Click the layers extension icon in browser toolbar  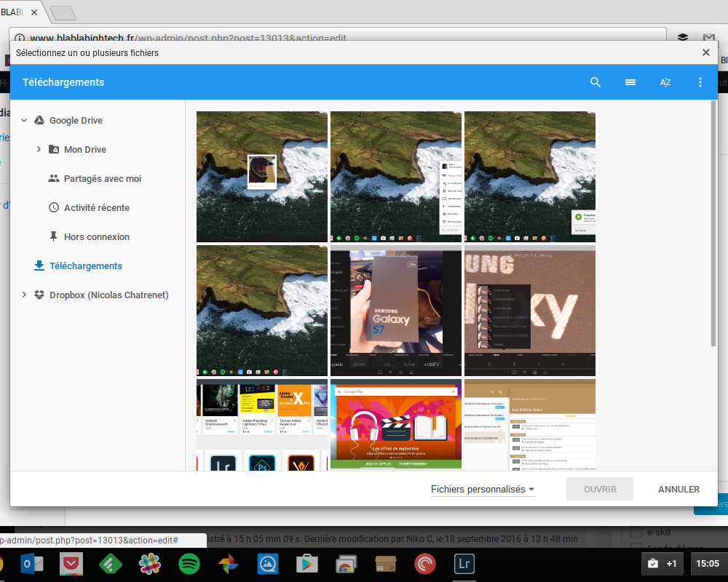point(683,37)
